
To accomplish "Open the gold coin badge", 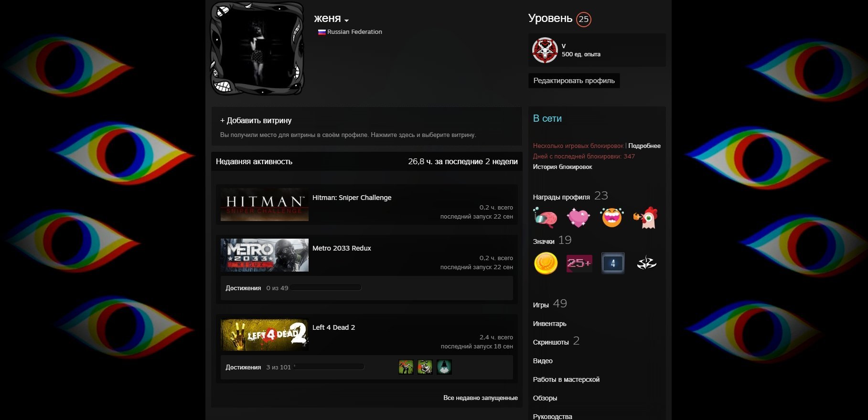I will click(x=546, y=263).
